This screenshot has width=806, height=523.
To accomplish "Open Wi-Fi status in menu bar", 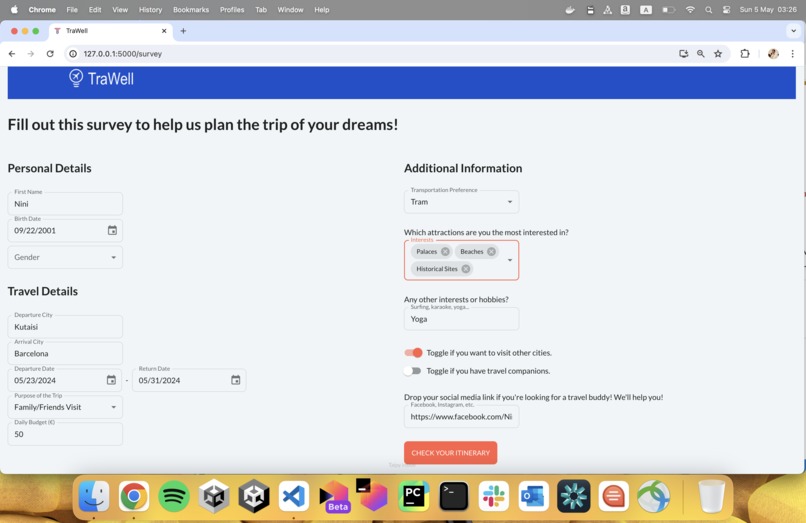I will tap(690, 10).
